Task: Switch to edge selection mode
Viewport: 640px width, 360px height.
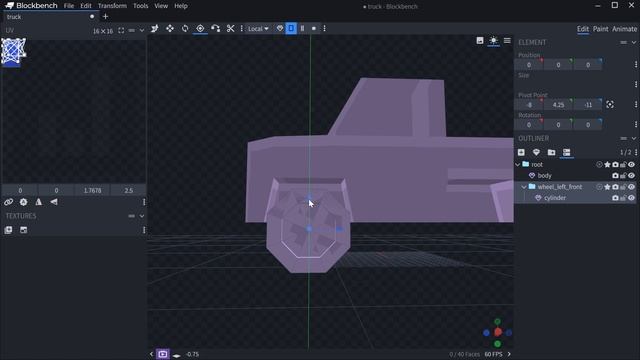Action: click(302, 29)
